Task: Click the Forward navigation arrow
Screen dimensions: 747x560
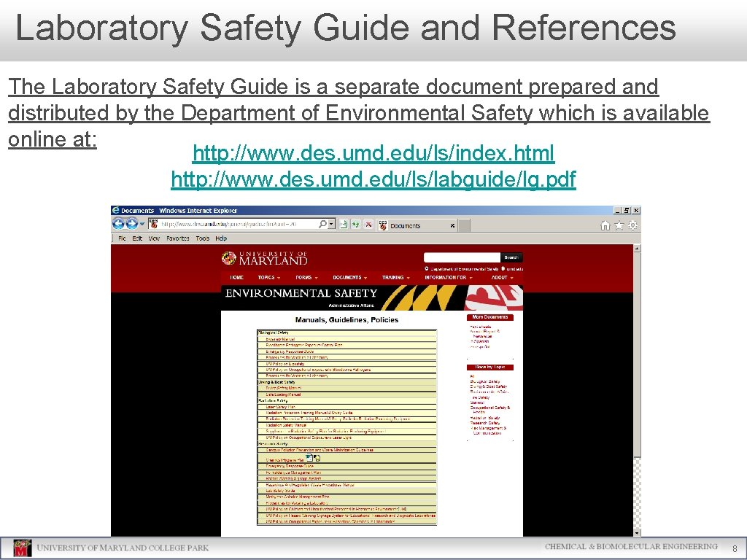Action: [x=133, y=225]
